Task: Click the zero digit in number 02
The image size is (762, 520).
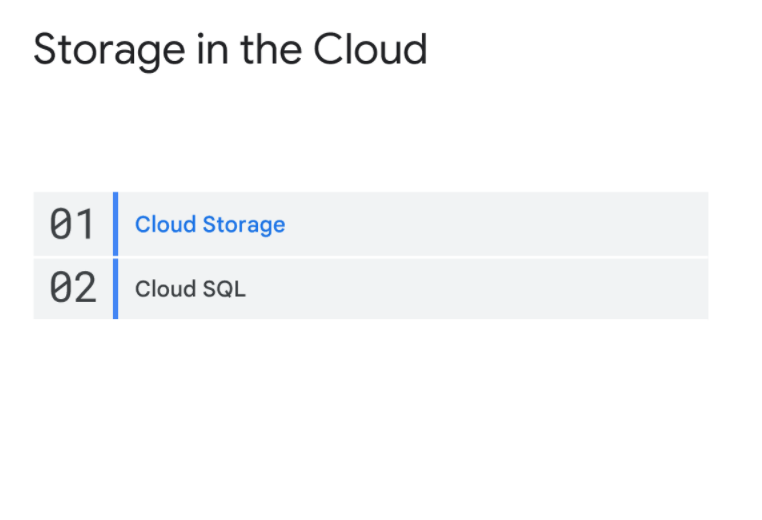Action: [x=60, y=288]
